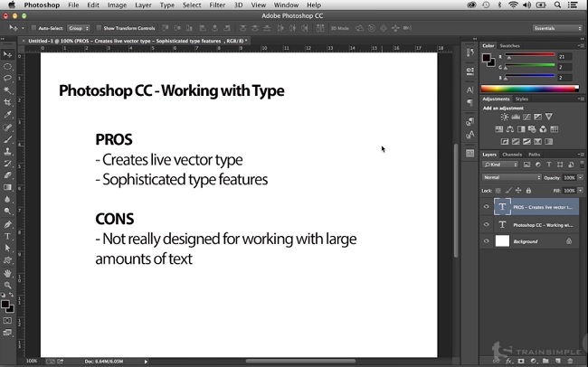Select the Path Selection tool
The image size is (588, 367).
click(x=7, y=248)
